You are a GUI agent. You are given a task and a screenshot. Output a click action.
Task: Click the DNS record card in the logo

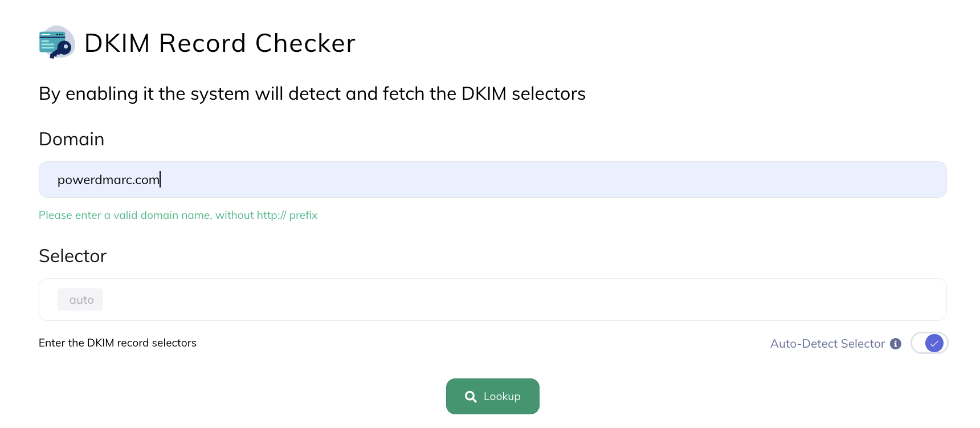[x=51, y=39]
